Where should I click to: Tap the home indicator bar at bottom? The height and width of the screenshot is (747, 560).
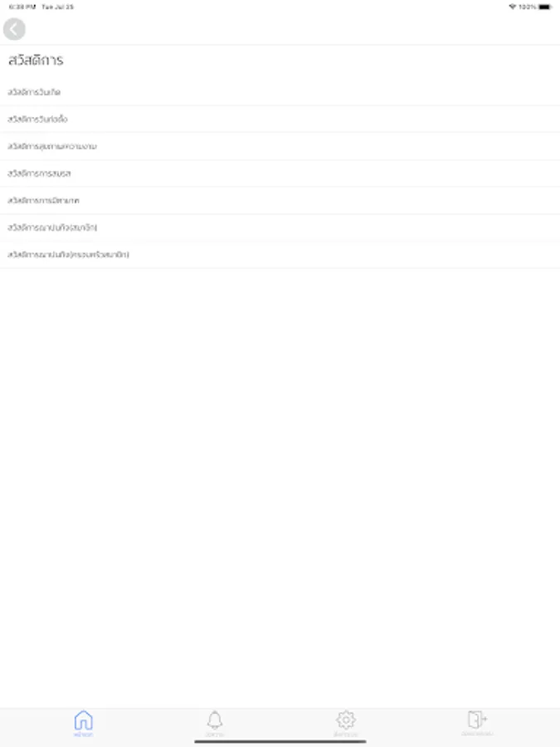click(280, 742)
